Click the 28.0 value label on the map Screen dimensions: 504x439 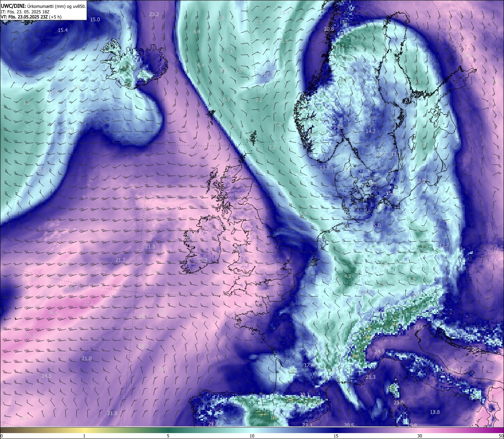click(143, 346)
